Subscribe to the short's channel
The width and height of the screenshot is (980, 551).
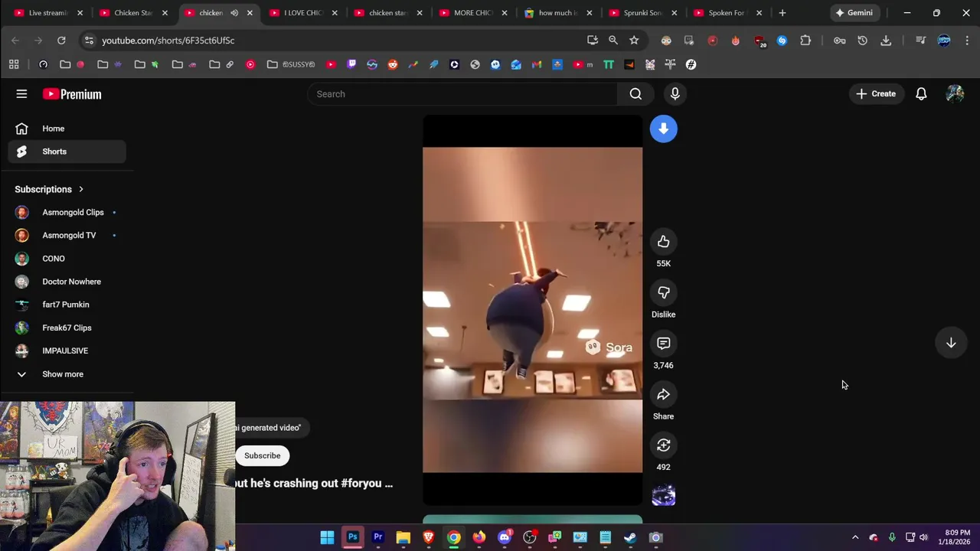pyautogui.click(x=262, y=455)
